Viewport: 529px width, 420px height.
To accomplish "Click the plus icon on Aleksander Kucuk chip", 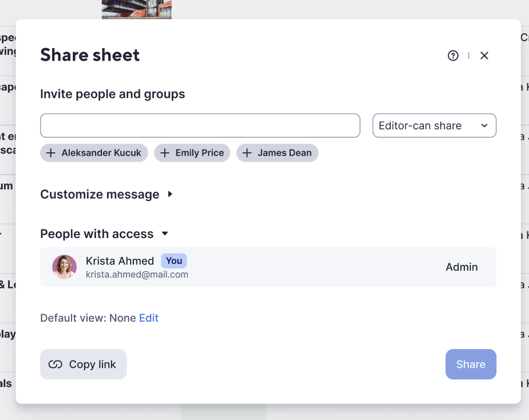I will [x=50, y=153].
